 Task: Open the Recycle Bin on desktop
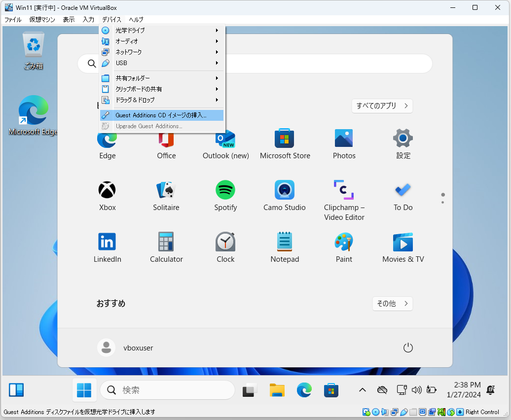(x=33, y=45)
